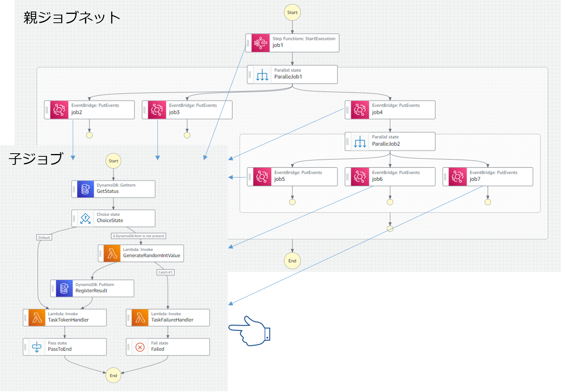This screenshot has height=392, width=562.
Task: Select the ParalleJob2 parallel state node
Action: (390, 141)
